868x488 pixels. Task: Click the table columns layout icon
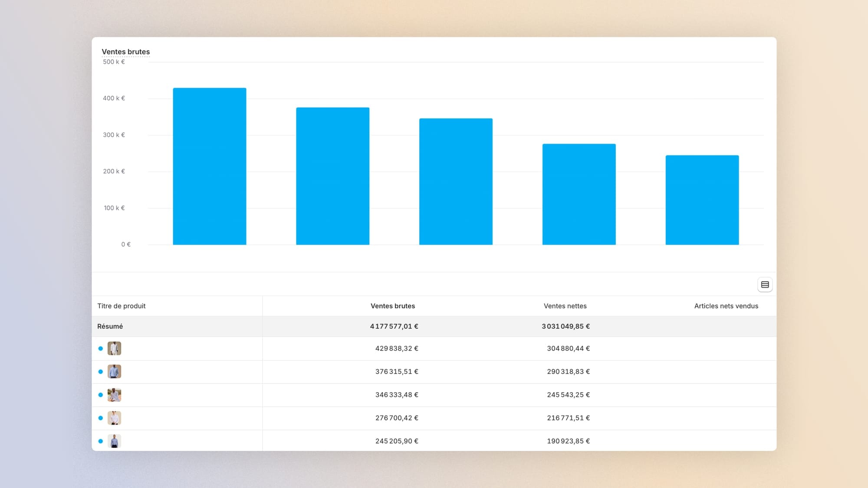765,285
